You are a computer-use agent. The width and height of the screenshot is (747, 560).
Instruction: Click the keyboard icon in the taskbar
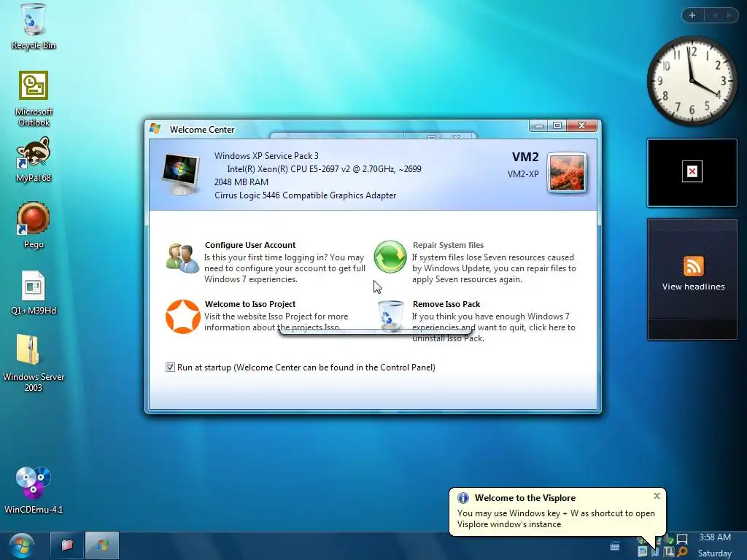pyautogui.click(x=615, y=546)
